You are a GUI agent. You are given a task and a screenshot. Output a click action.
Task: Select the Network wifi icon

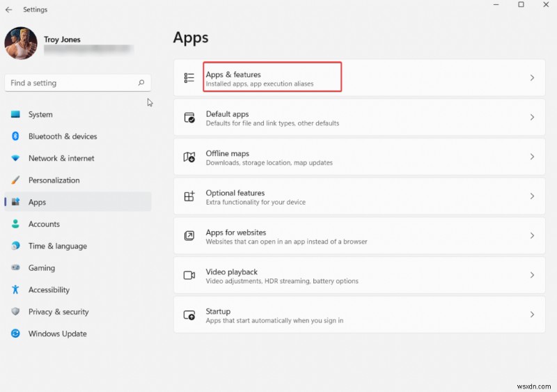click(15, 158)
